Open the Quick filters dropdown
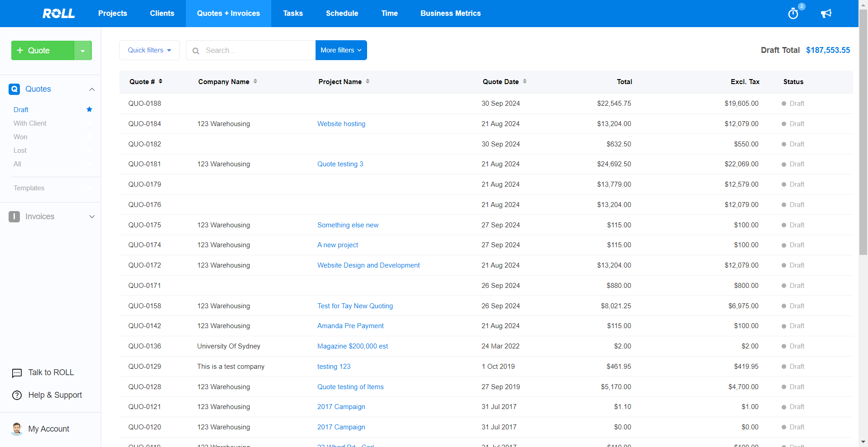This screenshot has width=868, height=447. (x=149, y=50)
